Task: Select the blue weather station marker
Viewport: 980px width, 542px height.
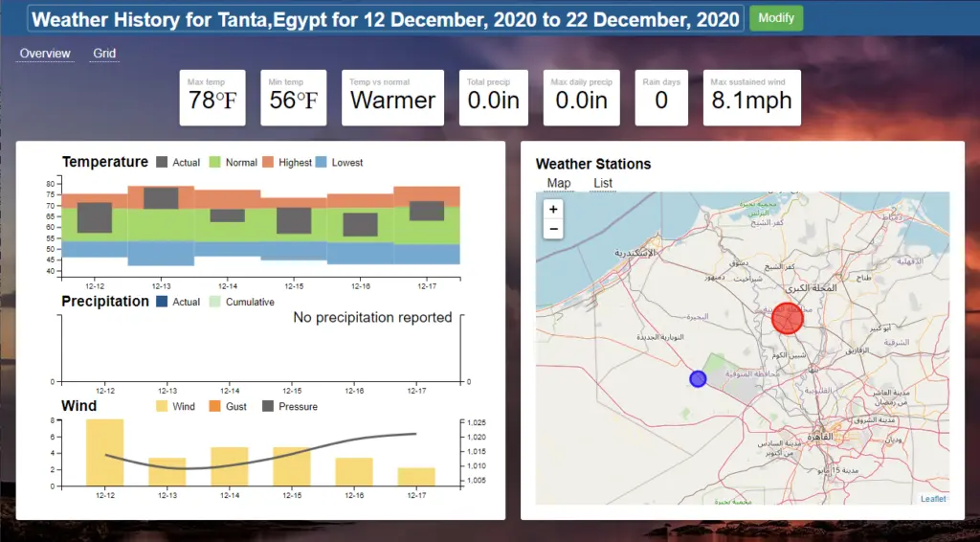Action: tap(698, 379)
